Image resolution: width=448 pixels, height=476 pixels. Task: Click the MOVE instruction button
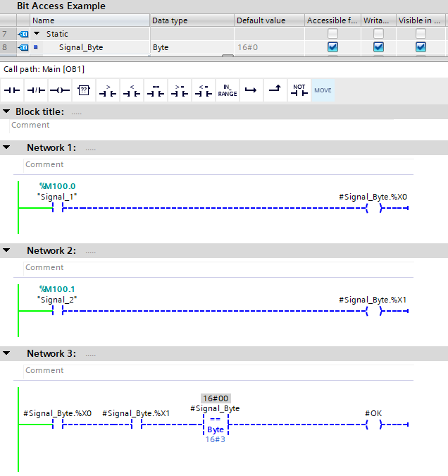323,90
